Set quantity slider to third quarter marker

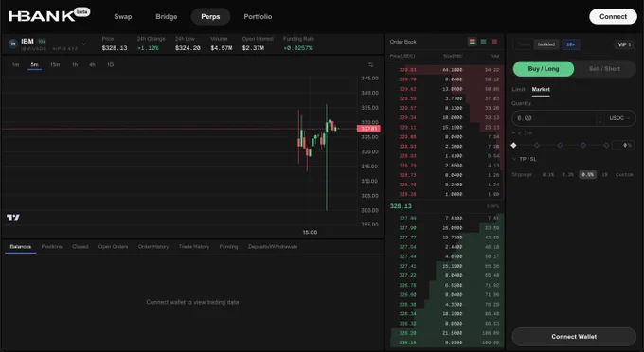(x=583, y=145)
